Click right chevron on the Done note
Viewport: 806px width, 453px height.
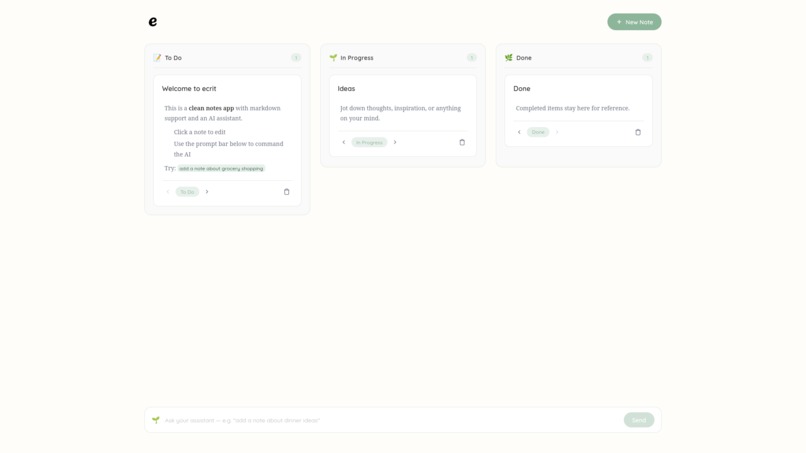coord(557,132)
